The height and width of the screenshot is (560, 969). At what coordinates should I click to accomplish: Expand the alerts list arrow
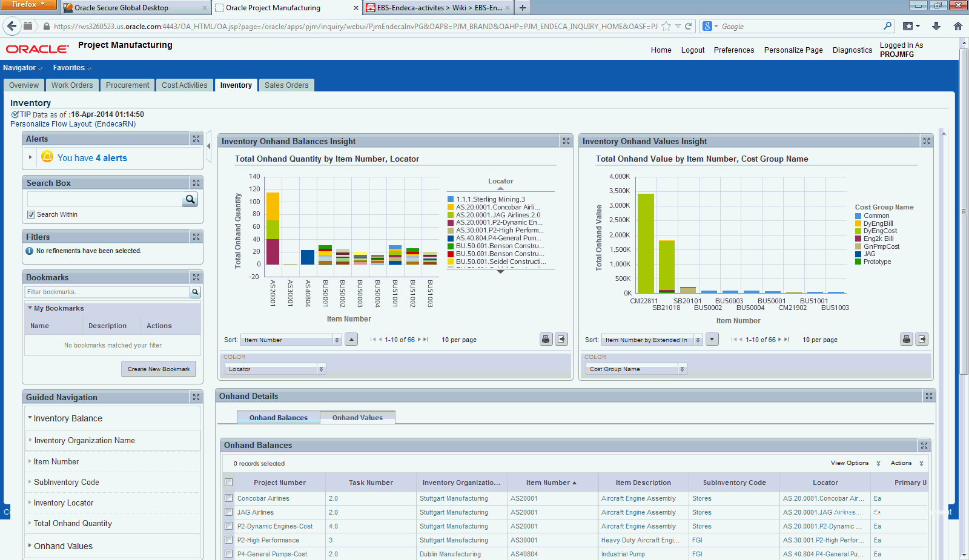[30, 157]
